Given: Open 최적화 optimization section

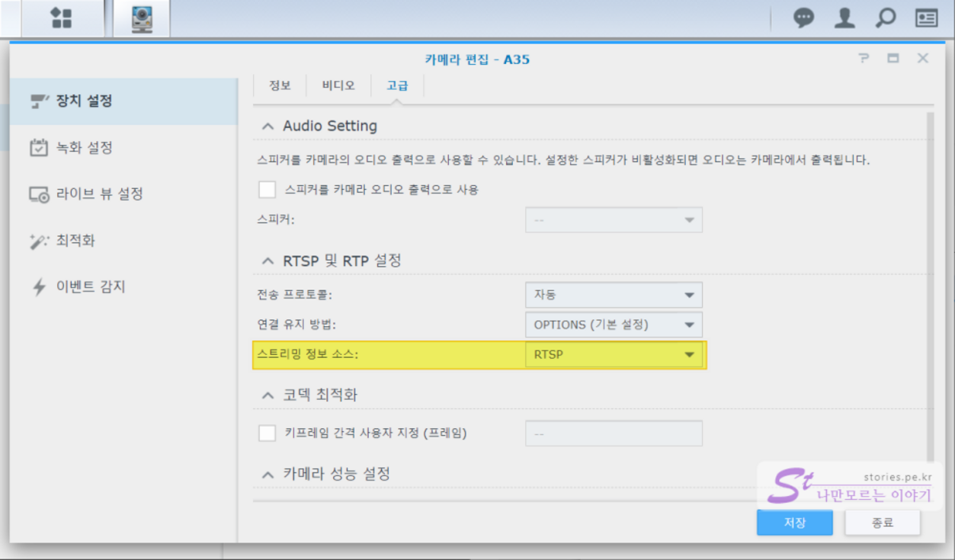Looking at the screenshot, I should (x=75, y=241).
